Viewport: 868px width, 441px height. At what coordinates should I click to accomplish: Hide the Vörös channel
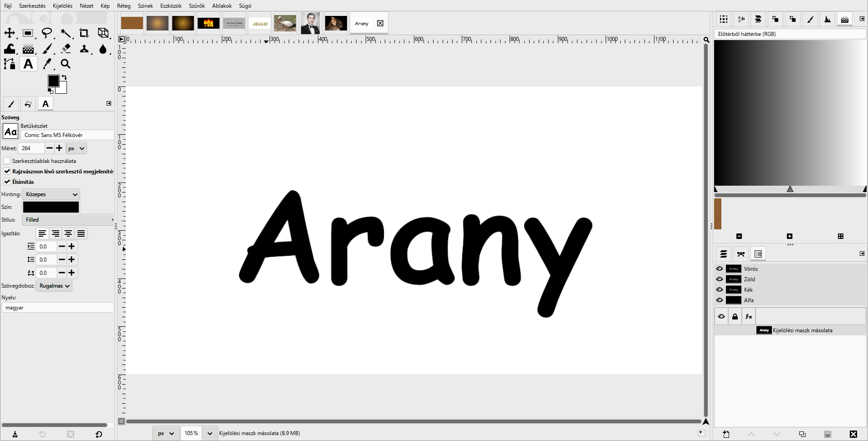click(x=720, y=269)
